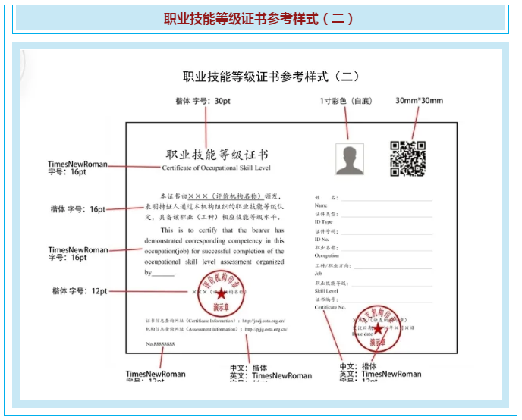Click the red seal near Issue date
The width and height of the screenshot is (522, 420).
tap(377, 327)
